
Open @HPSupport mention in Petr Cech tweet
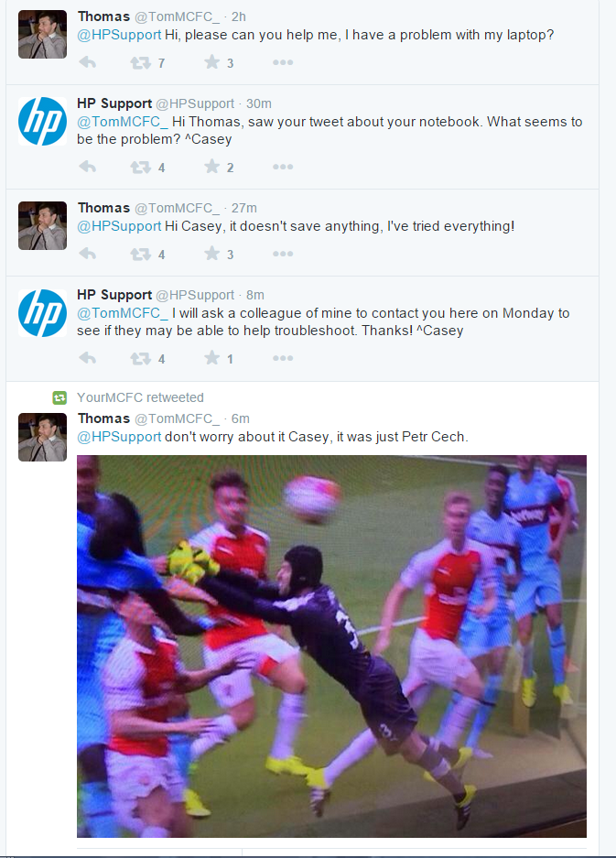[x=119, y=437]
